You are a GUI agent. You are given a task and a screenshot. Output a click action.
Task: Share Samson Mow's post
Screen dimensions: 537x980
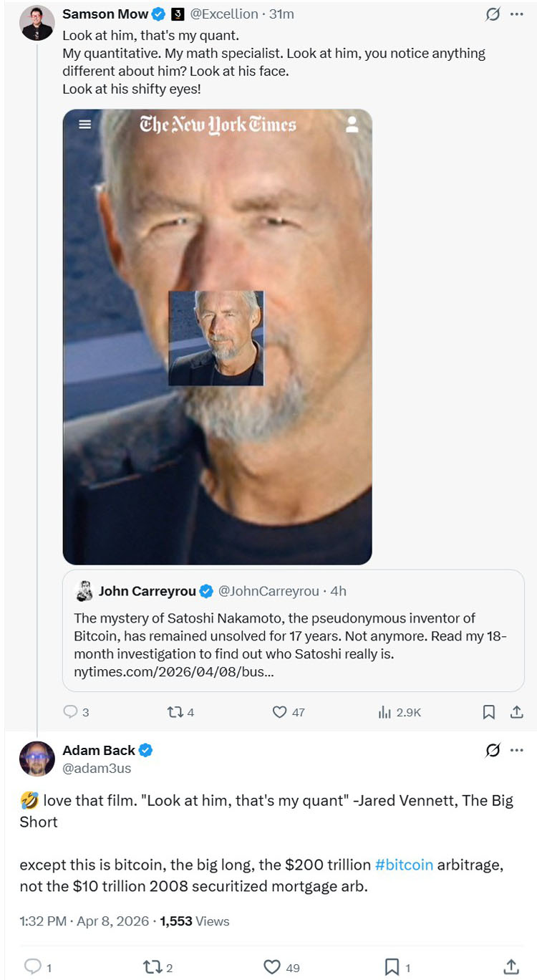(516, 712)
